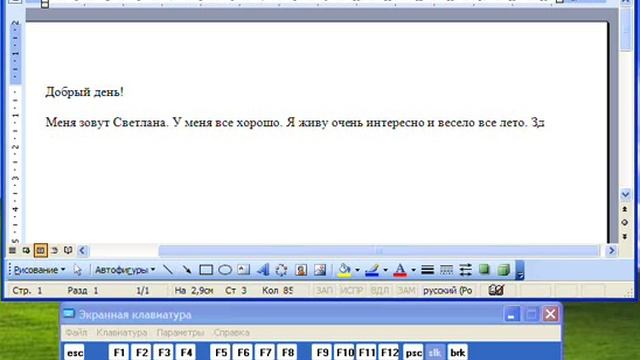Click psc key on on-screen keyboard
Viewport: 640px width, 360px height.
coord(413,352)
